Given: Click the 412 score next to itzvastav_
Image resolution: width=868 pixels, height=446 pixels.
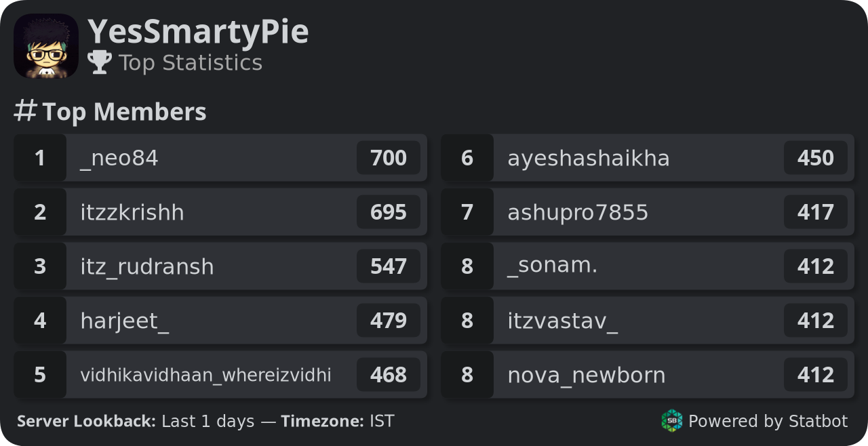Looking at the screenshot, I should click(816, 321).
